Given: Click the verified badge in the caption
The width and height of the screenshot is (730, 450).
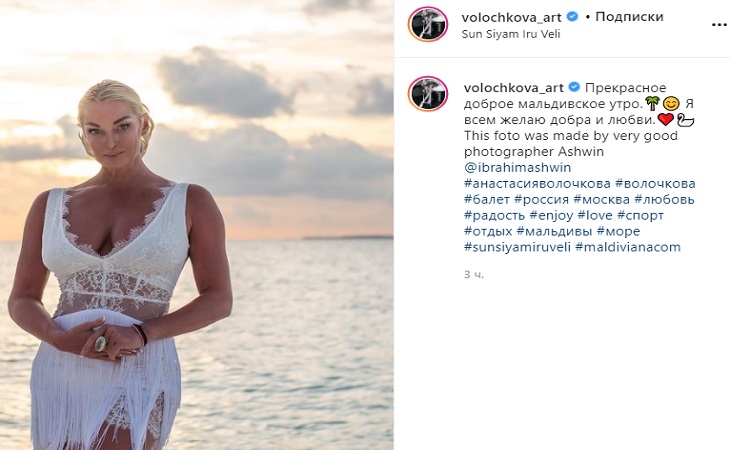Looking at the screenshot, I should pyautogui.click(x=572, y=87).
